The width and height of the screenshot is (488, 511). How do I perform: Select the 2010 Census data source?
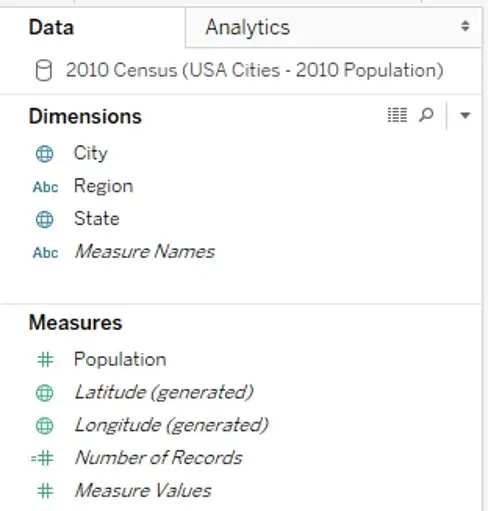click(255, 70)
